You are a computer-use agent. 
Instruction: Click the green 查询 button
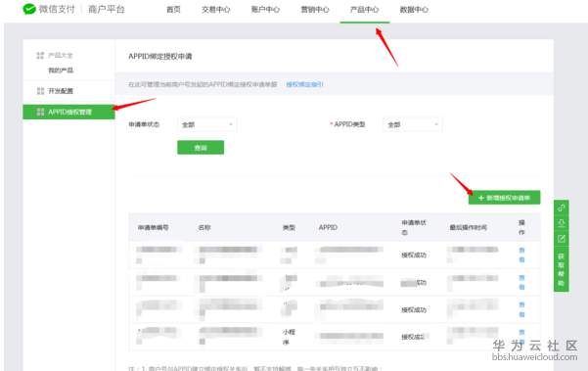pos(201,148)
